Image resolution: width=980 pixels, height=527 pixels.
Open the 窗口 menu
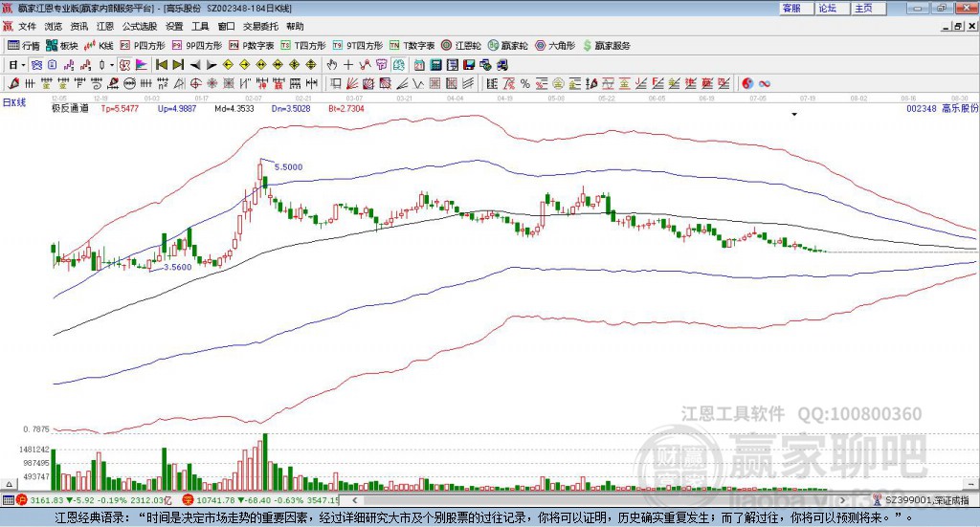(226, 26)
